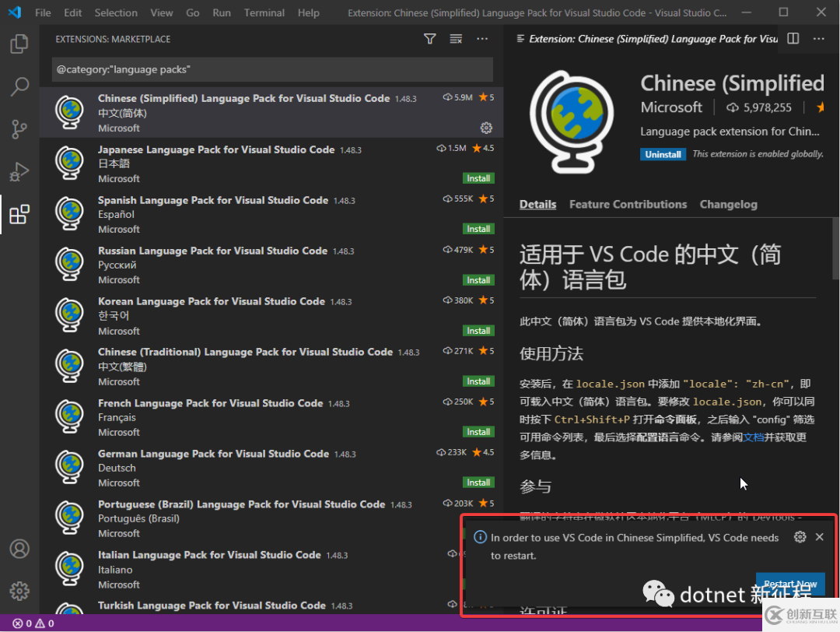Click the extension details vertical scrollbar
Viewport: 840px width, 632px height.
click(835, 248)
